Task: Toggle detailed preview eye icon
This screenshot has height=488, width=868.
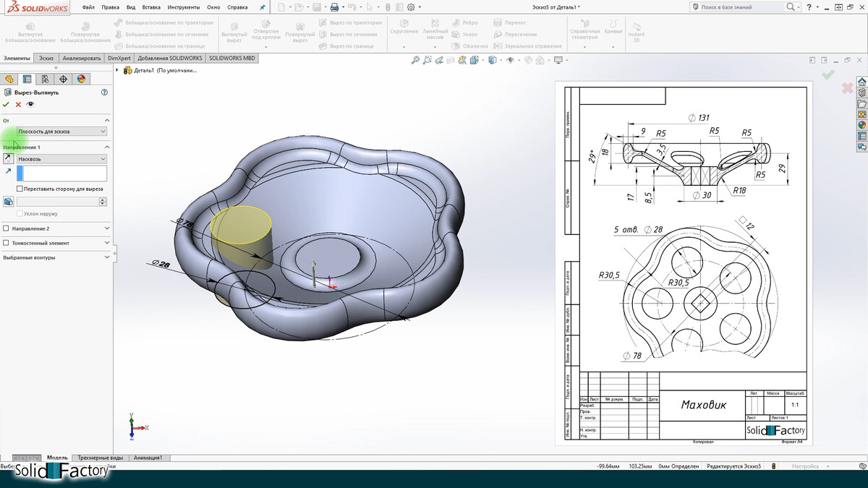Action: click(30, 105)
